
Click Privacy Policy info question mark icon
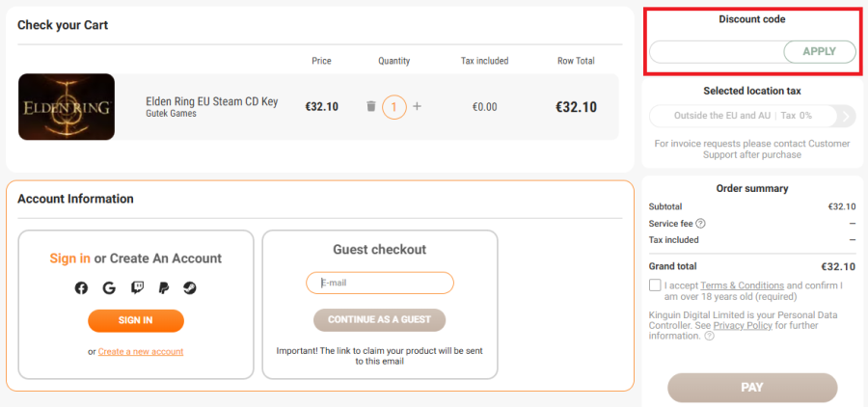pos(709,337)
